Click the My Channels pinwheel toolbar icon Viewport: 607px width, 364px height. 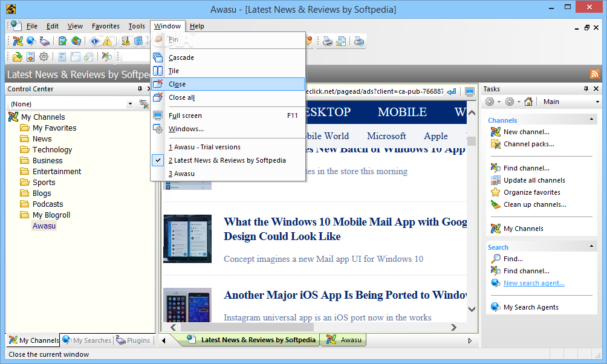click(x=18, y=41)
